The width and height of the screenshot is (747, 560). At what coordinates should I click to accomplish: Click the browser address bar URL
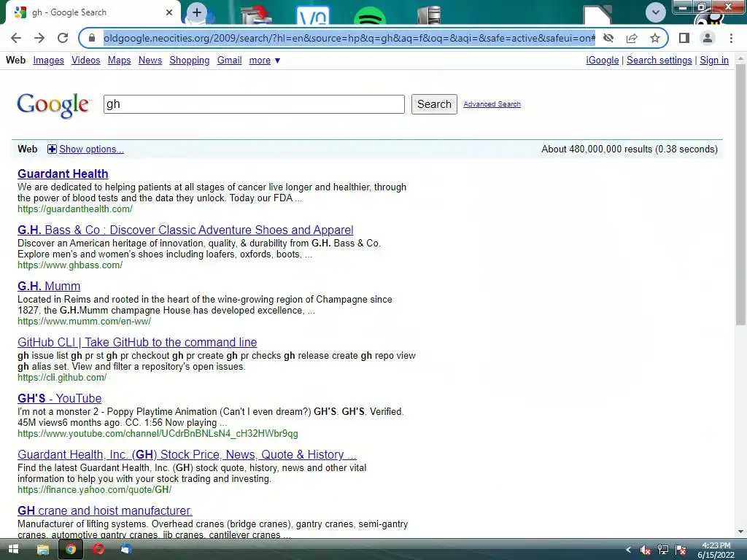coord(349,38)
